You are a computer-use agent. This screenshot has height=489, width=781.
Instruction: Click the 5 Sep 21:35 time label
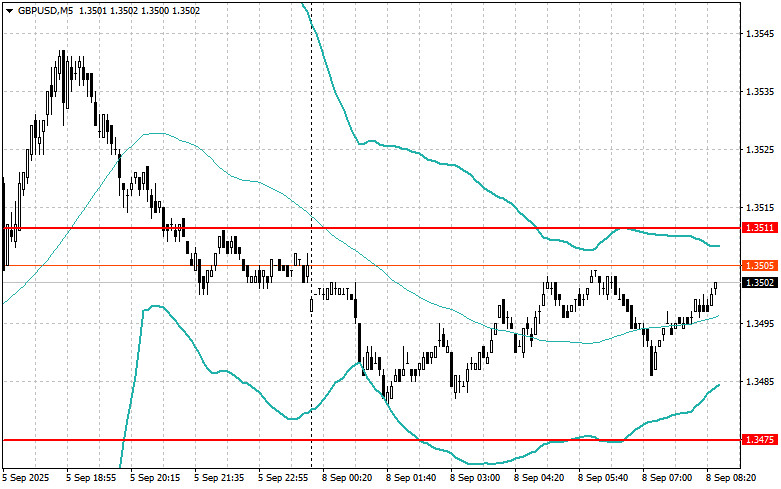pos(219,478)
